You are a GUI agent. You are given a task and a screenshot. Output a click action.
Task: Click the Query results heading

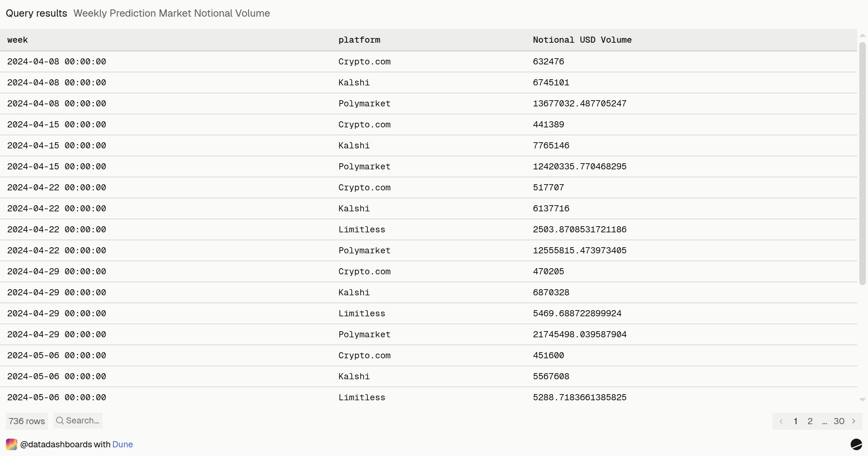[37, 13]
